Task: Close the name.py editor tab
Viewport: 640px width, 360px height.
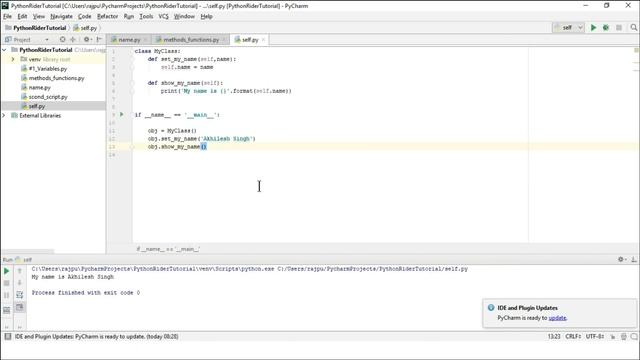Action: pyautogui.click(x=145, y=40)
